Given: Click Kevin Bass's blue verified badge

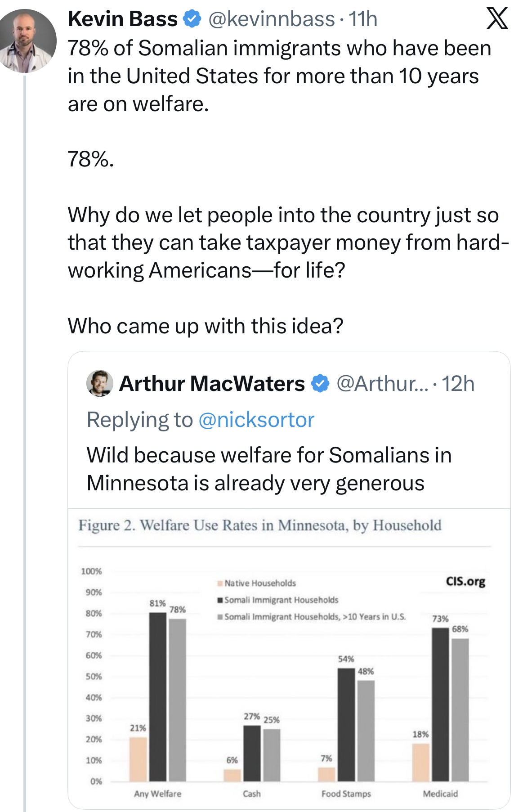Looking at the screenshot, I should pyautogui.click(x=193, y=19).
